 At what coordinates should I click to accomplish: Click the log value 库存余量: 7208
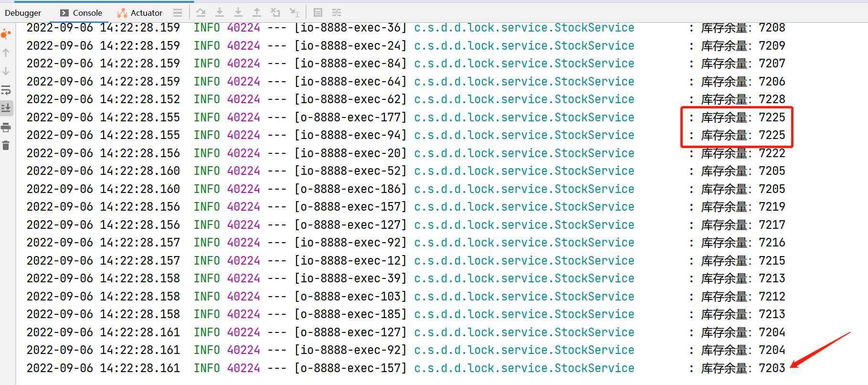(743, 28)
